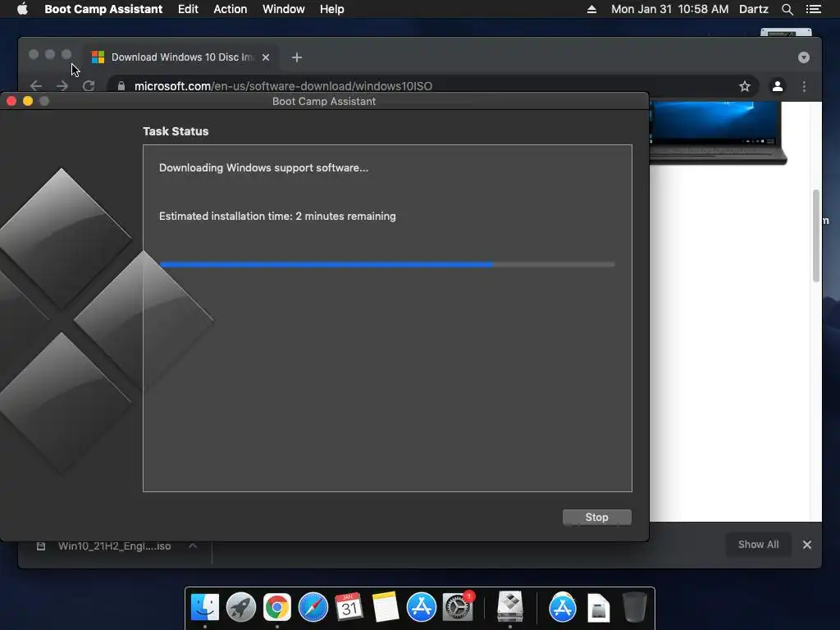Open the Window menu
This screenshot has width=840, height=630.
pyautogui.click(x=283, y=9)
